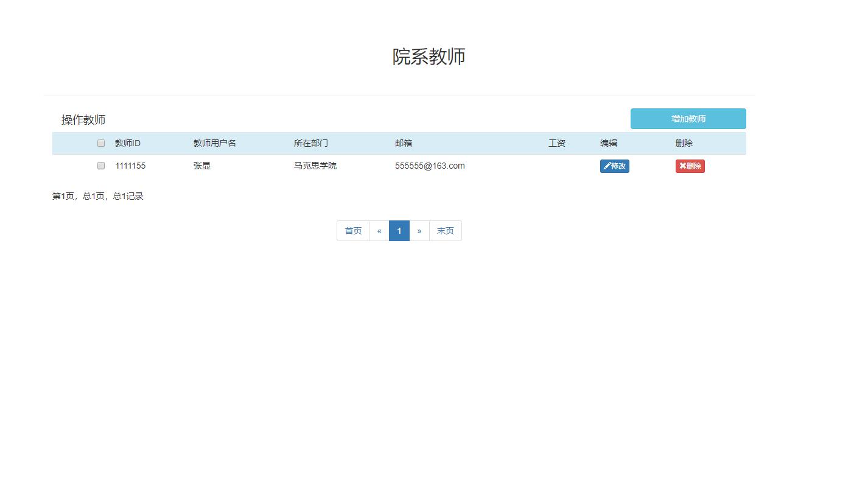This screenshot has width=868, height=495.
Task: Click the 邮箱 column header
Action: (x=404, y=142)
